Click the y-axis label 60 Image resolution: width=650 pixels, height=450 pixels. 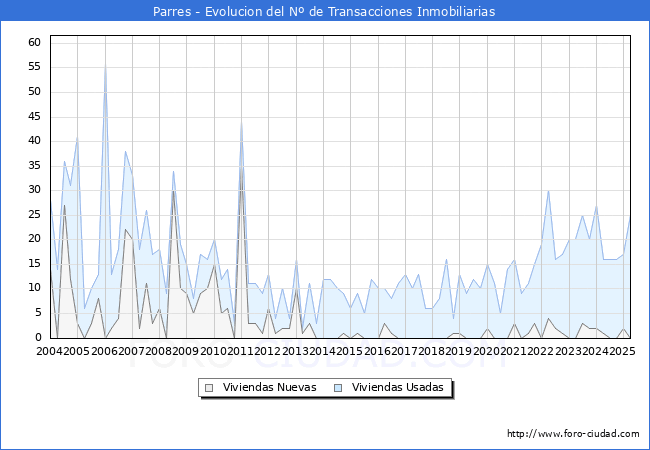click(x=35, y=42)
